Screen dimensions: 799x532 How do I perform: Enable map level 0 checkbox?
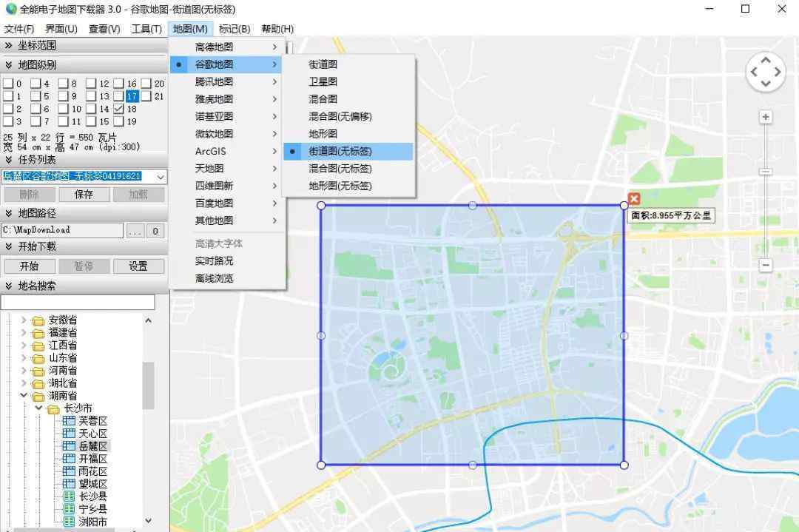coord(7,83)
